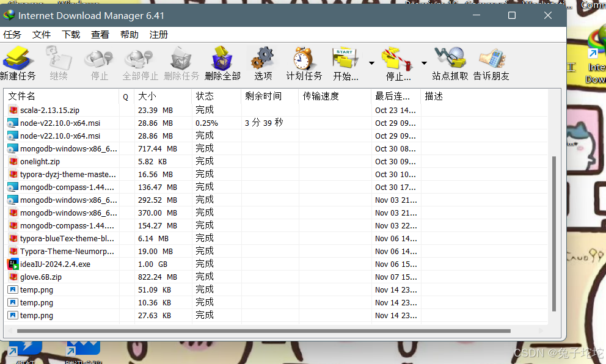
Task: Click the 1.00 GB size cell
Action: tap(153, 264)
